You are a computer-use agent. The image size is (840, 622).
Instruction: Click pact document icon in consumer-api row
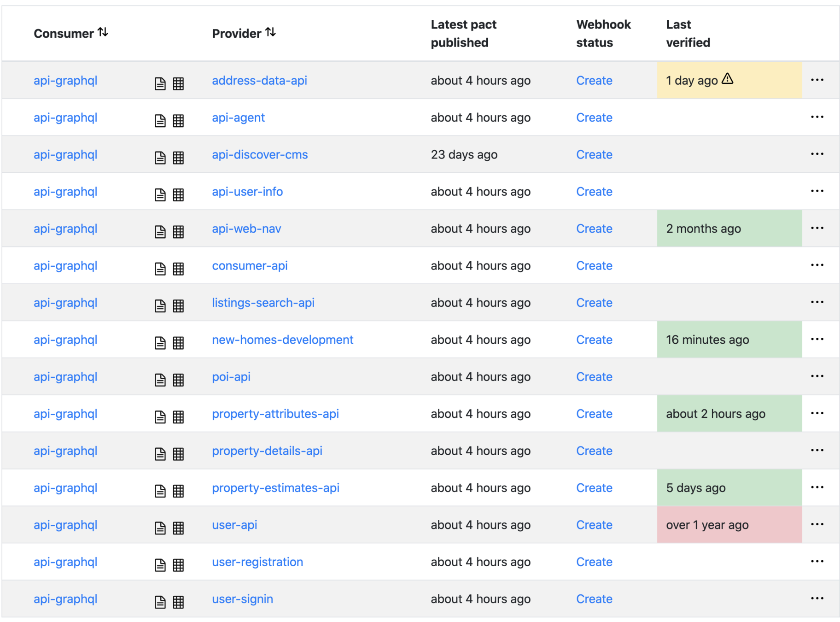(160, 269)
